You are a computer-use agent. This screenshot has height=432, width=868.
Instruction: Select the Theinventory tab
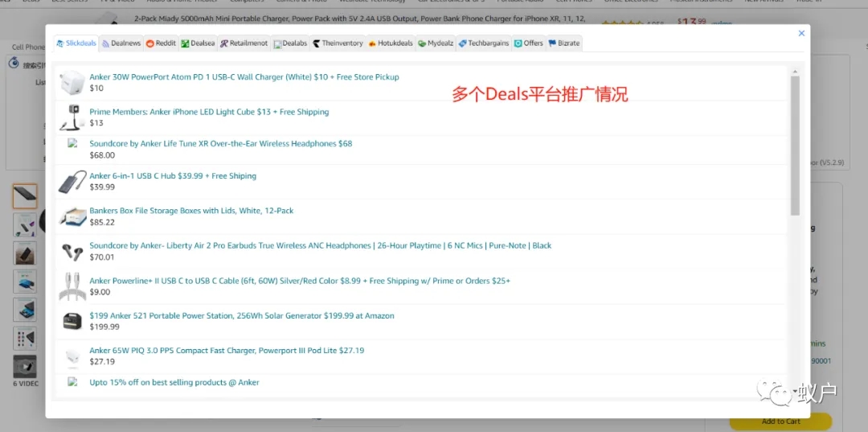[x=337, y=43]
